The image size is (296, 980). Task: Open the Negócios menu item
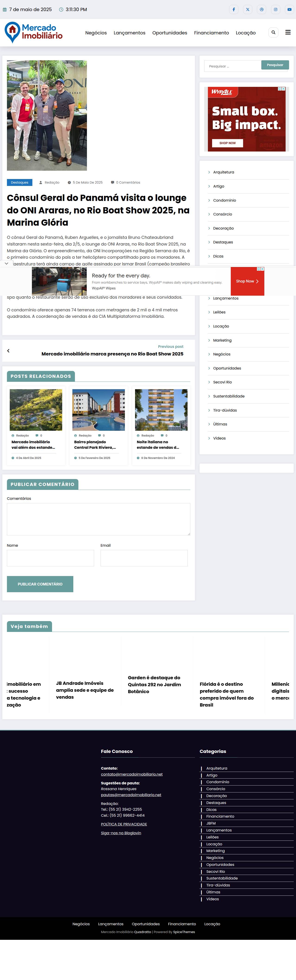point(96,33)
